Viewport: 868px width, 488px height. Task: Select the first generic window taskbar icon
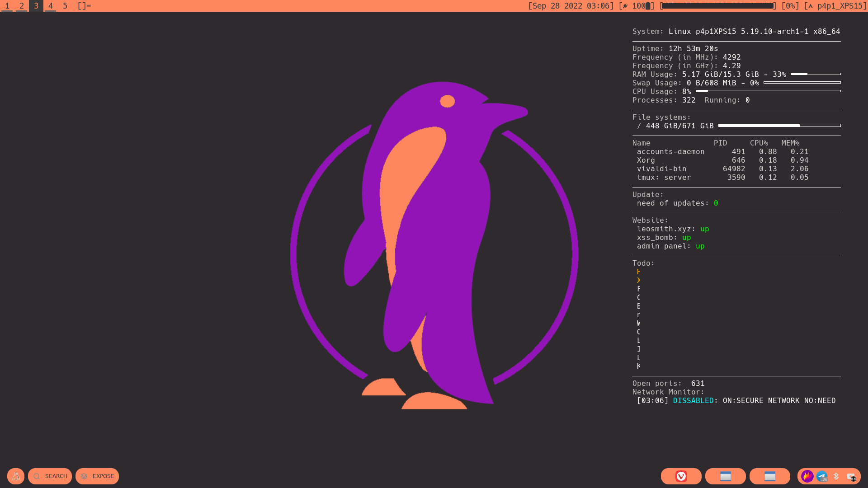(x=725, y=476)
